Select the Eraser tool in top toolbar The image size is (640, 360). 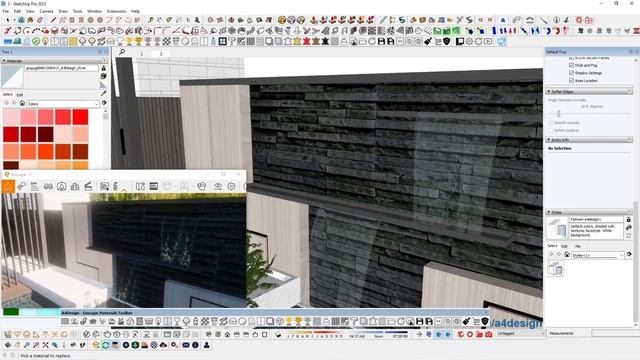[40, 20]
